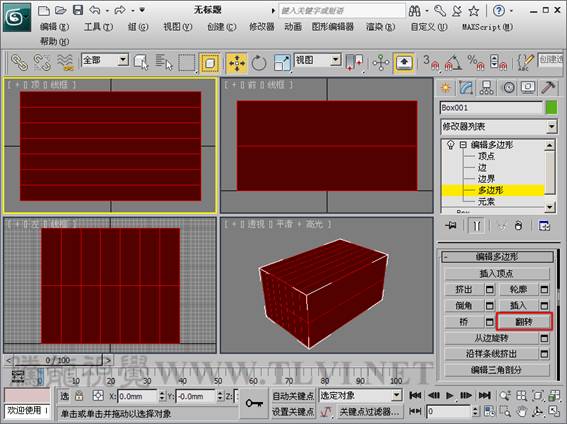Switch to the Create panel tab
This screenshot has width=567, height=424.
tap(446, 88)
